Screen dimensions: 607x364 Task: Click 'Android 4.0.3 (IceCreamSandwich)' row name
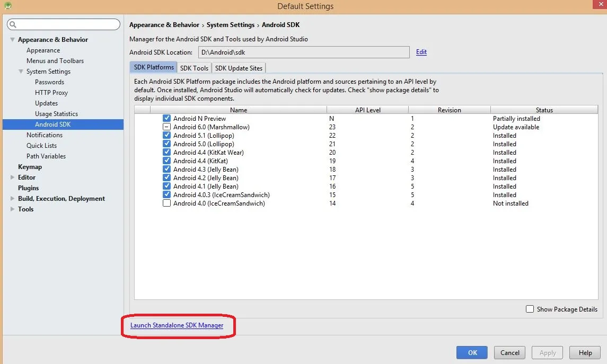[222, 195]
